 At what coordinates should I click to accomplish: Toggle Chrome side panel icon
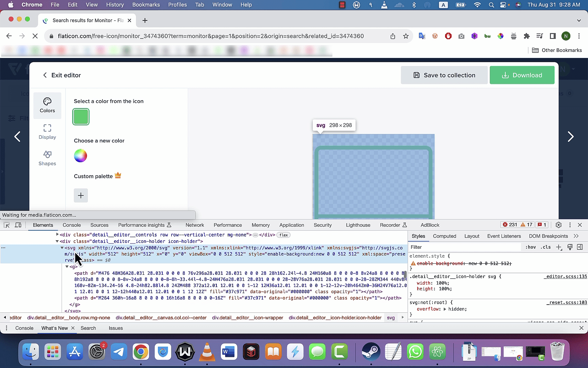coord(553,36)
